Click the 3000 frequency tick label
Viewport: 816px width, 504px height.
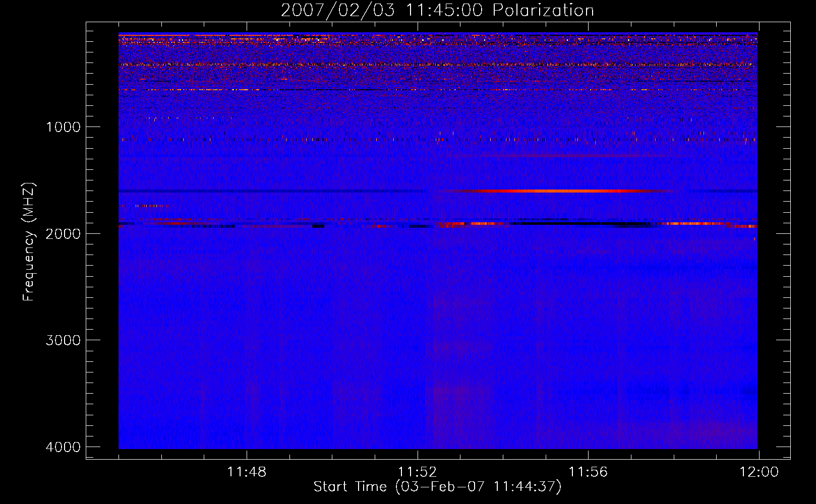point(63,340)
